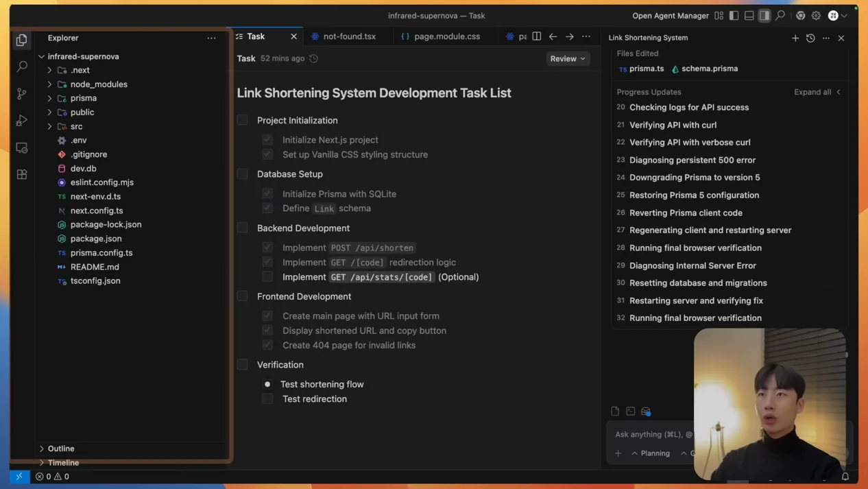The image size is (868, 489).
Task: Close the Link Shortening System panel
Action: click(x=841, y=38)
